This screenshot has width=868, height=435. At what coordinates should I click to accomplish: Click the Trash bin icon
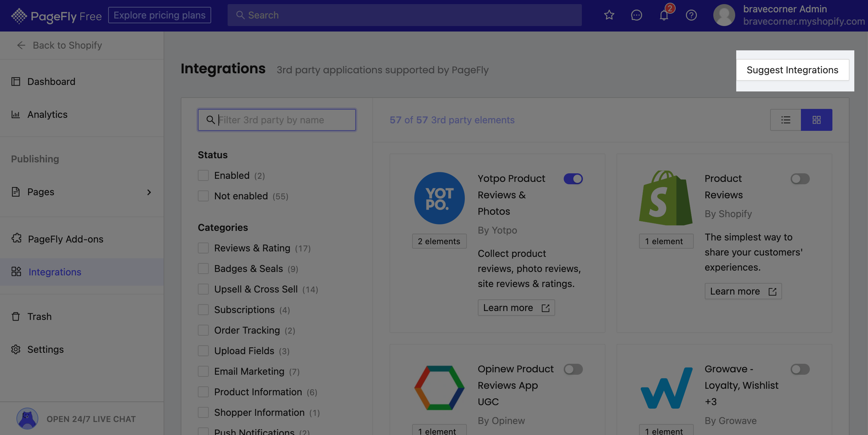pyautogui.click(x=16, y=316)
